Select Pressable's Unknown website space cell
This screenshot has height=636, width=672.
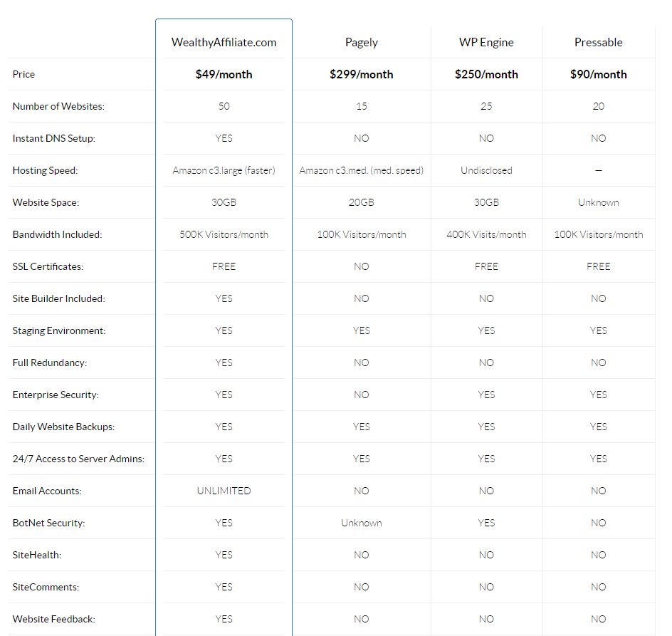(598, 202)
